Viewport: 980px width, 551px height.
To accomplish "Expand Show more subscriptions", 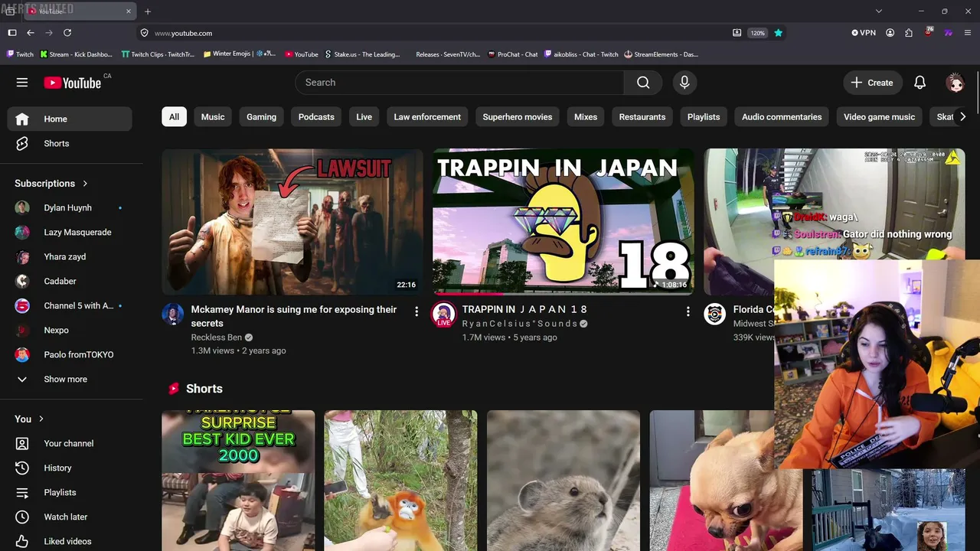I will tap(70, 379).
